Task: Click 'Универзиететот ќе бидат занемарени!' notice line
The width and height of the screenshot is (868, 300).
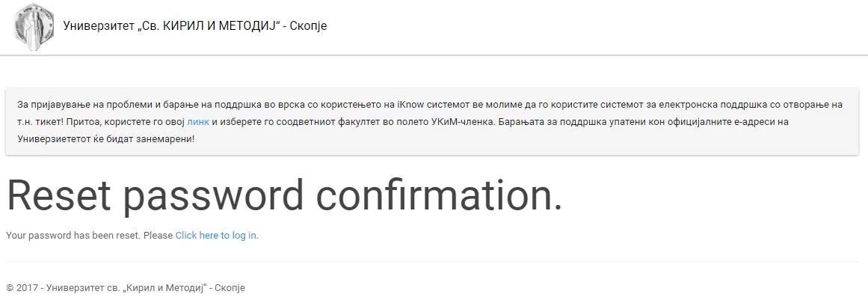Action: coord(106,138)
